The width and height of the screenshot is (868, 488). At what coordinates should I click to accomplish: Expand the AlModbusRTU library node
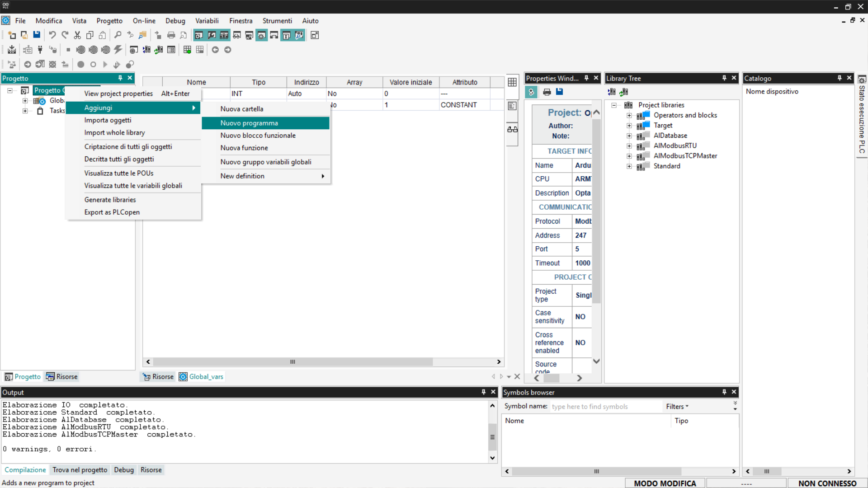click(x=629, y=146)
